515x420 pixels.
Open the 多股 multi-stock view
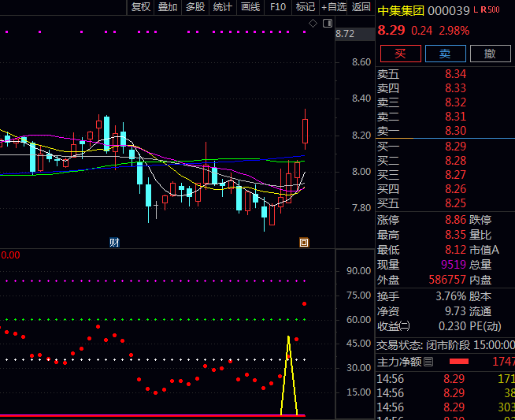195,7
